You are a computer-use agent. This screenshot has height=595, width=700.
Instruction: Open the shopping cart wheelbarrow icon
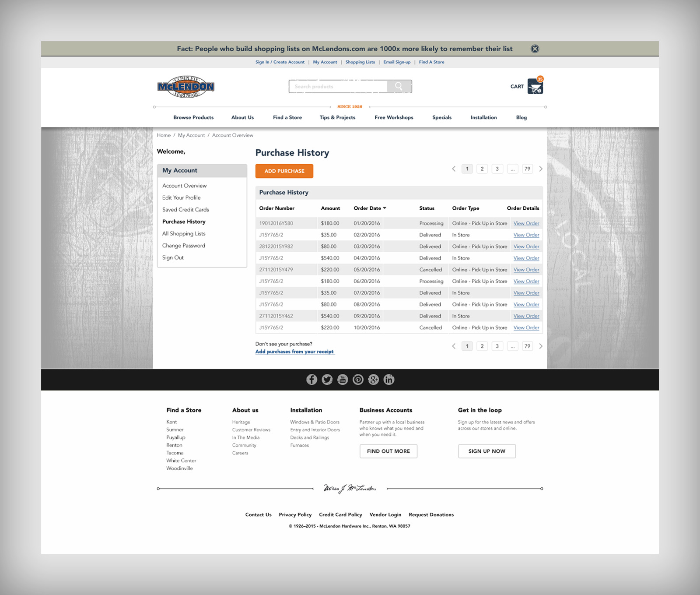pos(535,86)
